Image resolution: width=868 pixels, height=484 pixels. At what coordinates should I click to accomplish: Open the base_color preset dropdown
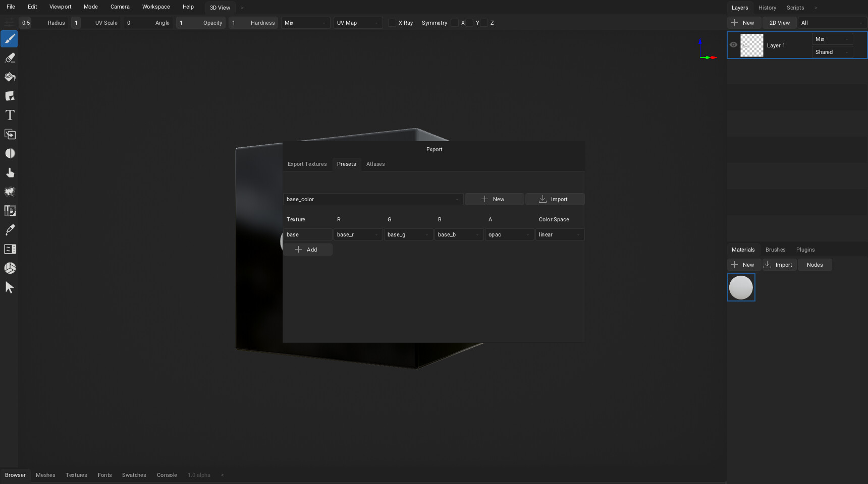pyautogui.click(x=372, y=199)
